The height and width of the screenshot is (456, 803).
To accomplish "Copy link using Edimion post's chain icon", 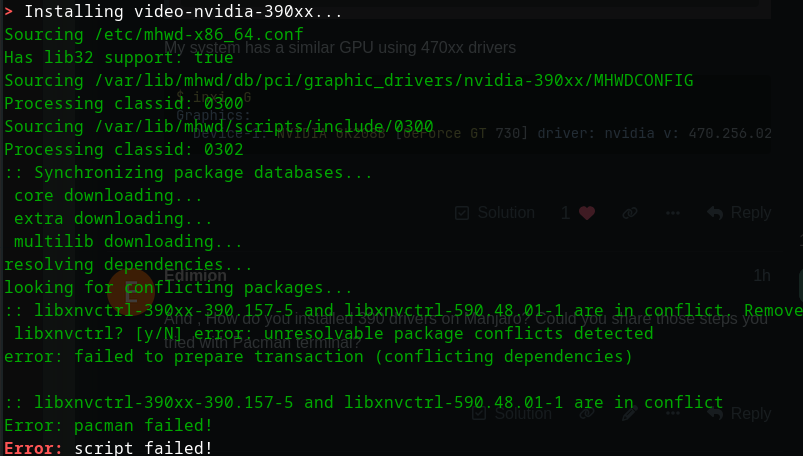I will coord(586,413).
